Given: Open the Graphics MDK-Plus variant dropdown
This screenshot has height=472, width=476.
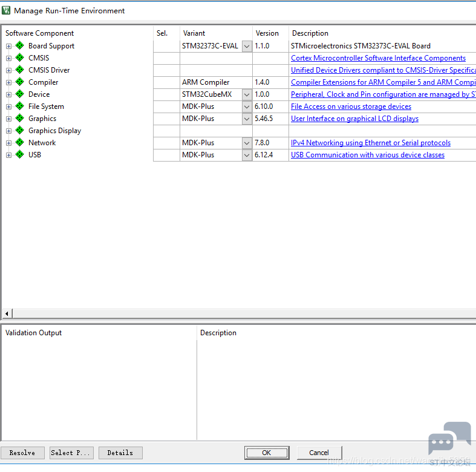Looking at the screenshot, I should tap(247, 119).
